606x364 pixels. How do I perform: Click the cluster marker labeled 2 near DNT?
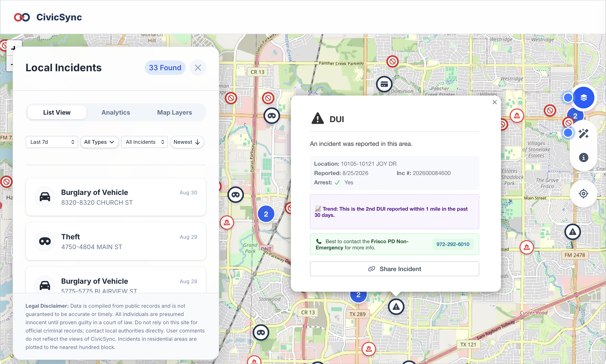[266, 214]
